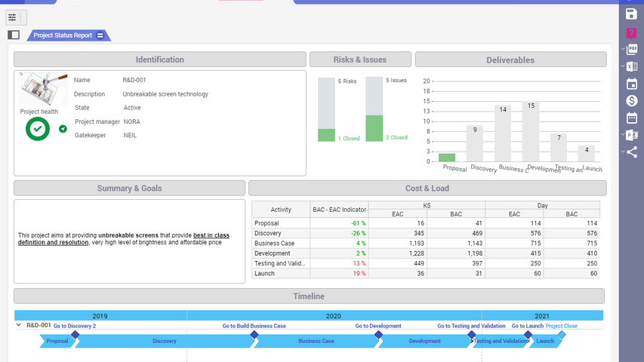This screenshot has height=362, width=644.
Task: Expand the share options chevron
Action: (621, 152)
